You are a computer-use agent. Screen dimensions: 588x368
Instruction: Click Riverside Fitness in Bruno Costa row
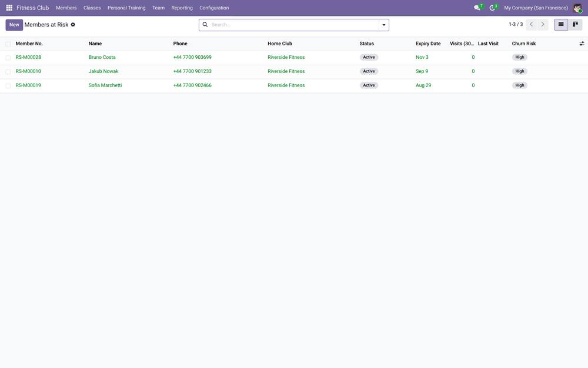pos(286,58)
